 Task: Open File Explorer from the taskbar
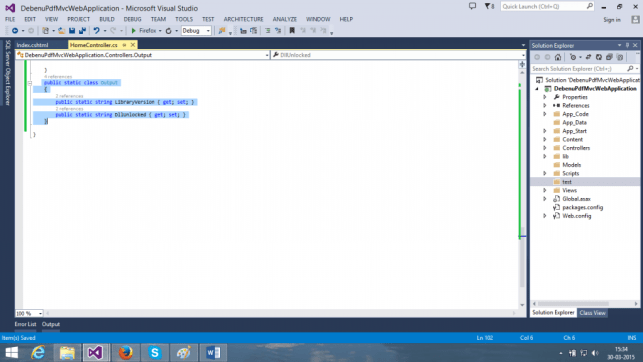(x=67, y=353)
